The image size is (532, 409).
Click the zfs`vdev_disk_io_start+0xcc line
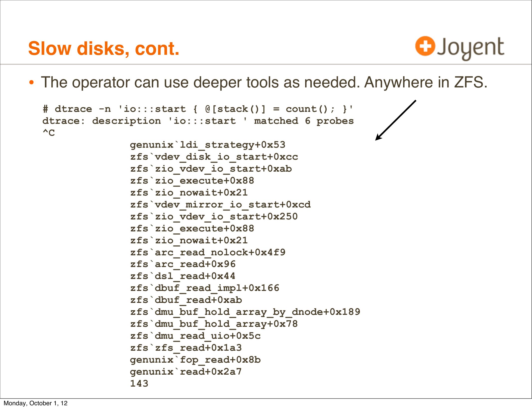pos(214,157)
